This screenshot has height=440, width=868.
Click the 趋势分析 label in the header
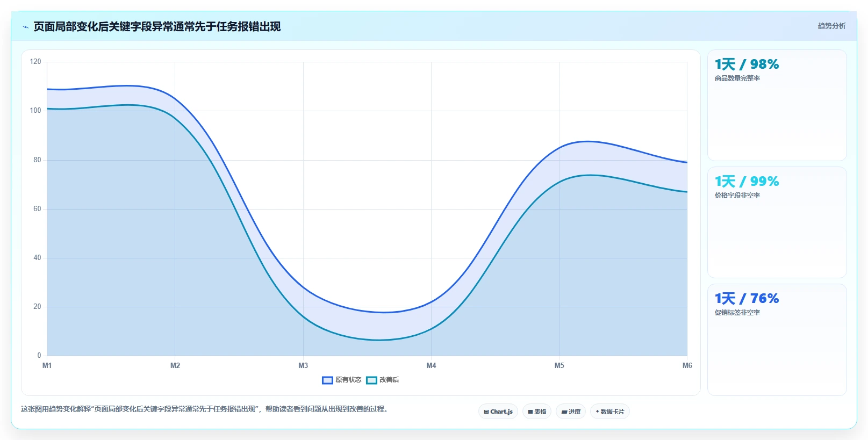pos(831,26)
